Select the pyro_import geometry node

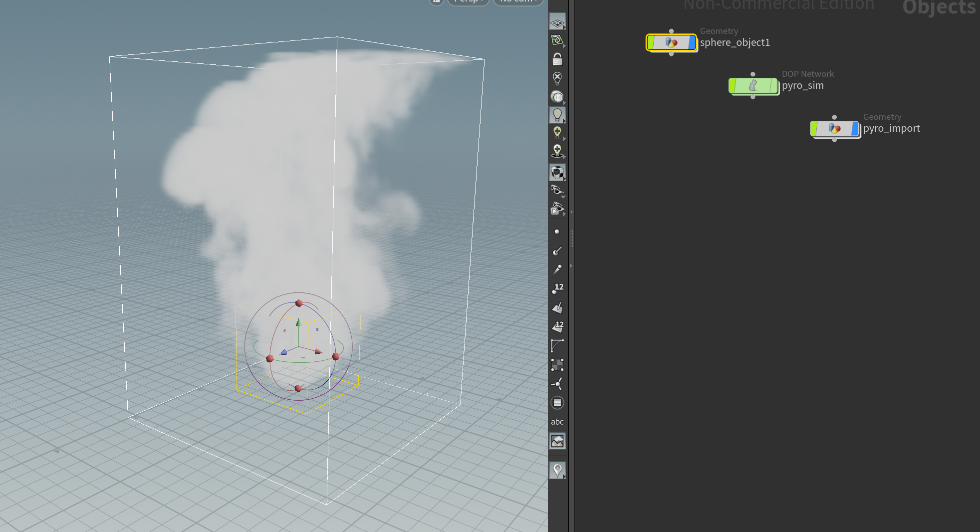(x=835, y=128)
